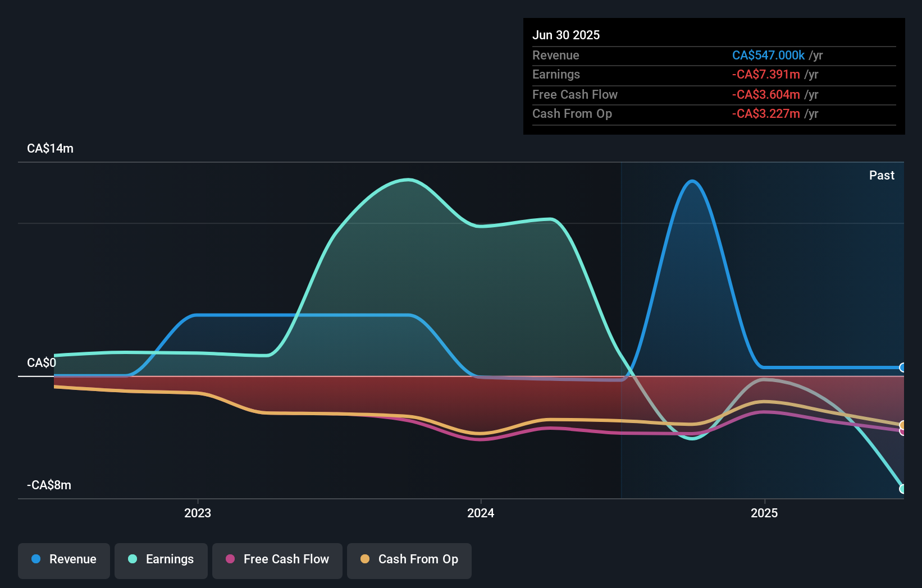The height and width of the screenshot is (588, 922).
Task: Click the Free Cash Flow row in tooltip
Action: (714, 94)
